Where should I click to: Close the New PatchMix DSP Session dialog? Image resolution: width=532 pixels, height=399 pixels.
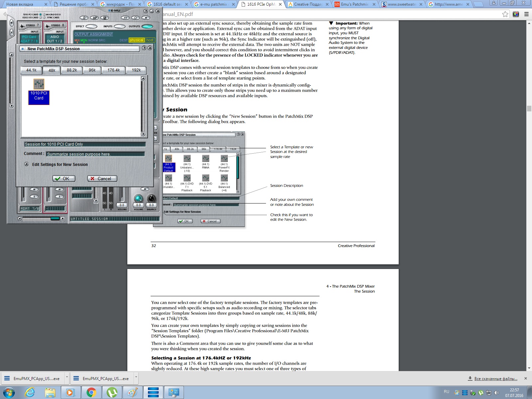[x=150, y=48]
